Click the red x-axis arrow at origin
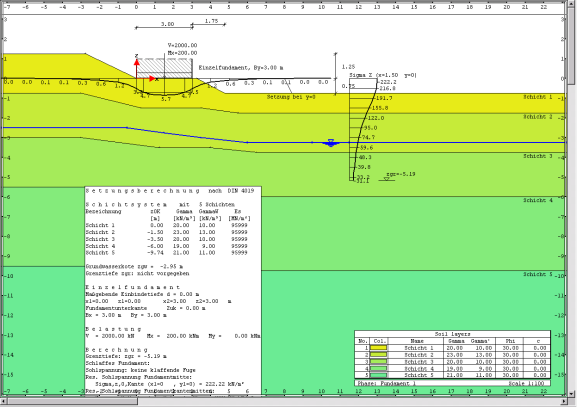This screenshot has height=407, width=577. tap(146, 78)
